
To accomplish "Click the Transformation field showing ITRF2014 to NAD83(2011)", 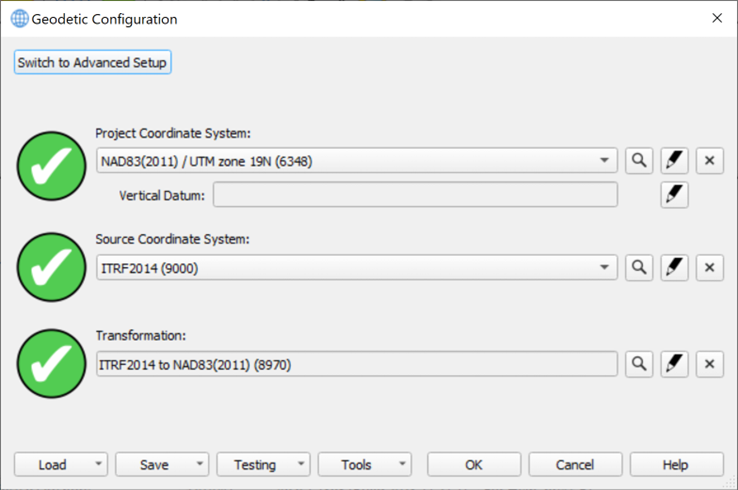I will (357, 364).
